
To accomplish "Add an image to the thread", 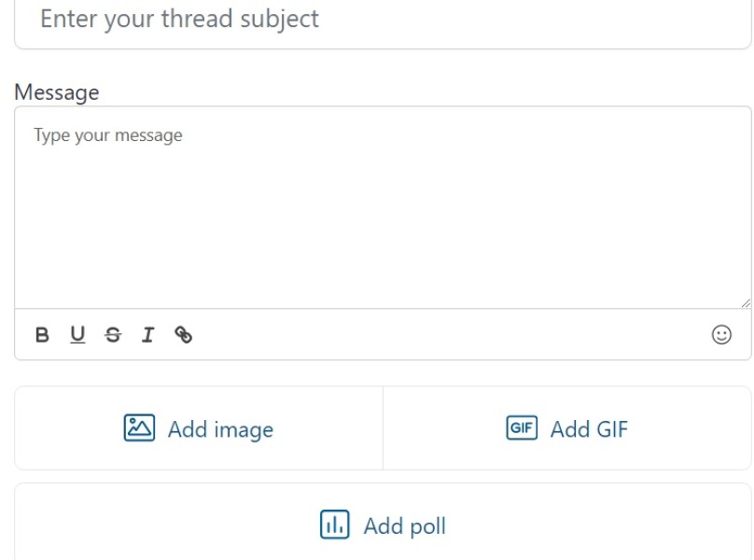I will (x=200, y=428).
